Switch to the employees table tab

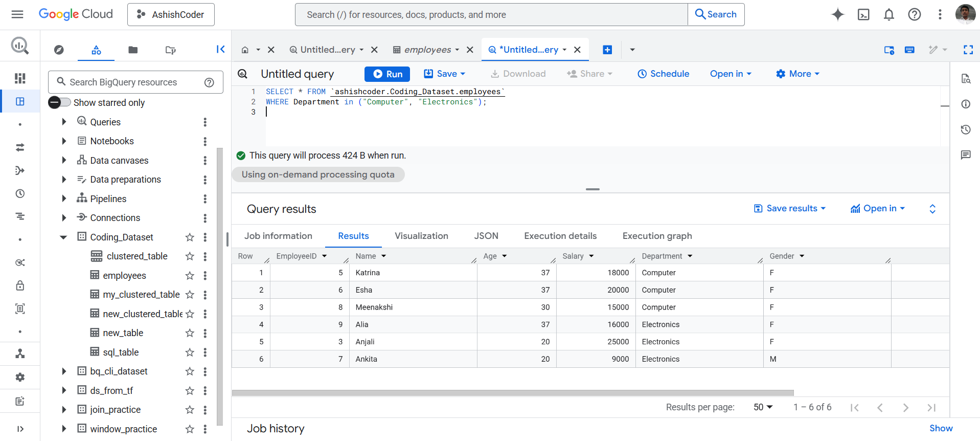(x=427, y=50)
